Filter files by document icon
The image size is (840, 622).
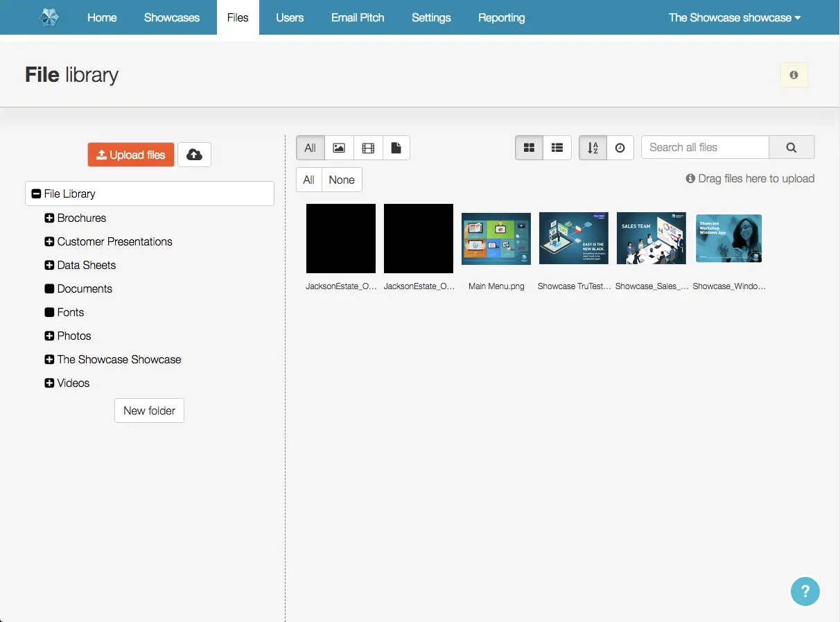(x=396, y=148)
